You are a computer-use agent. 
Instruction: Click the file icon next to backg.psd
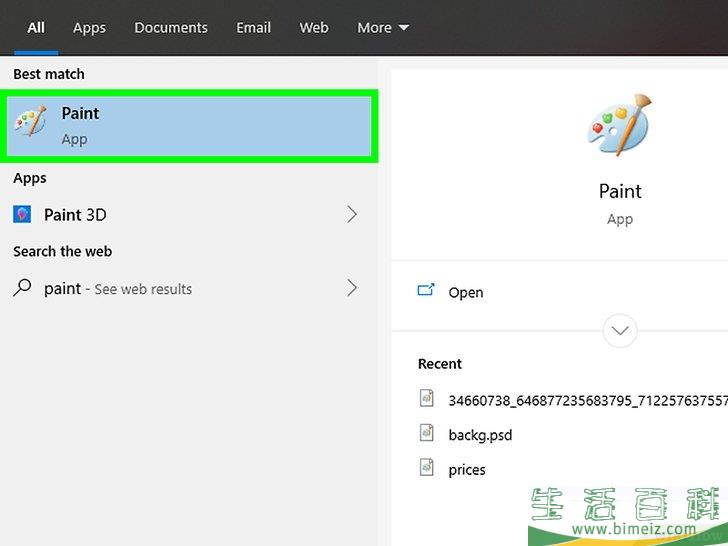[428, 434]
